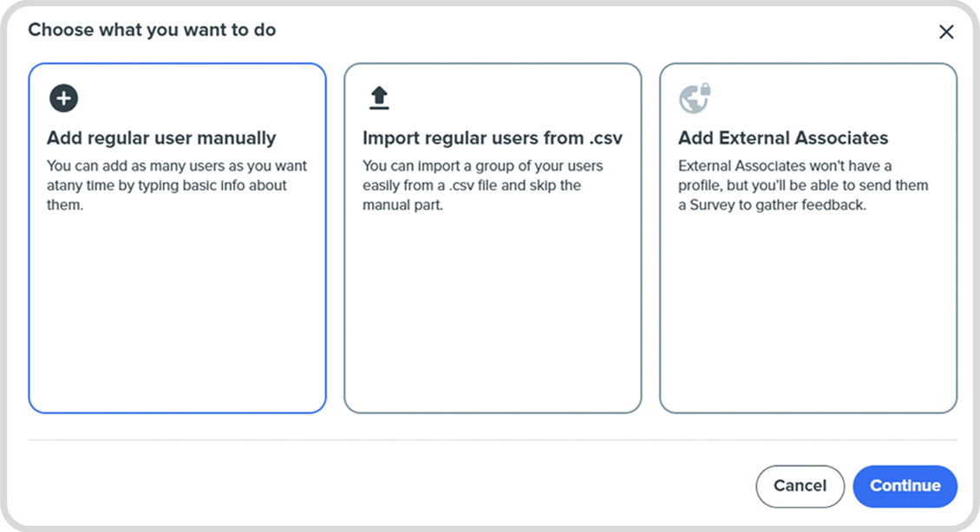
Task: Click the globe with lock icon
Action: pyautogui.click(x=695, y=98)
